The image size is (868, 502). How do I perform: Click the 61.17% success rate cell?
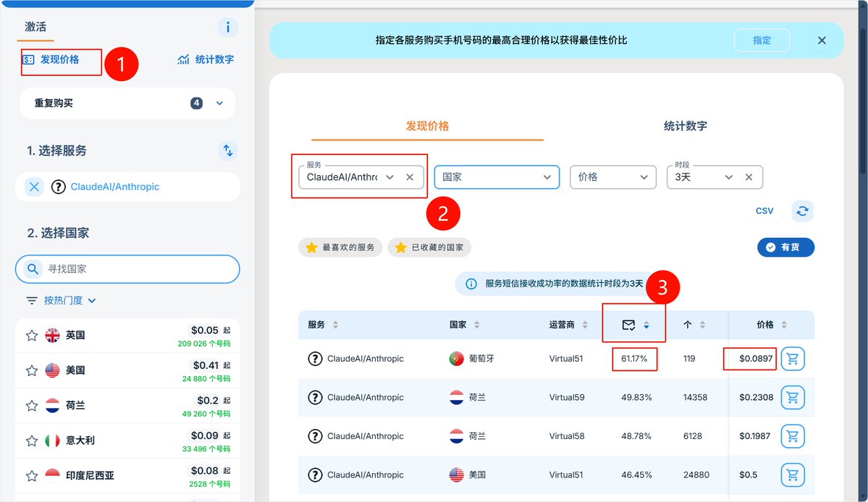pyautogui.click(x=634, y=359)
